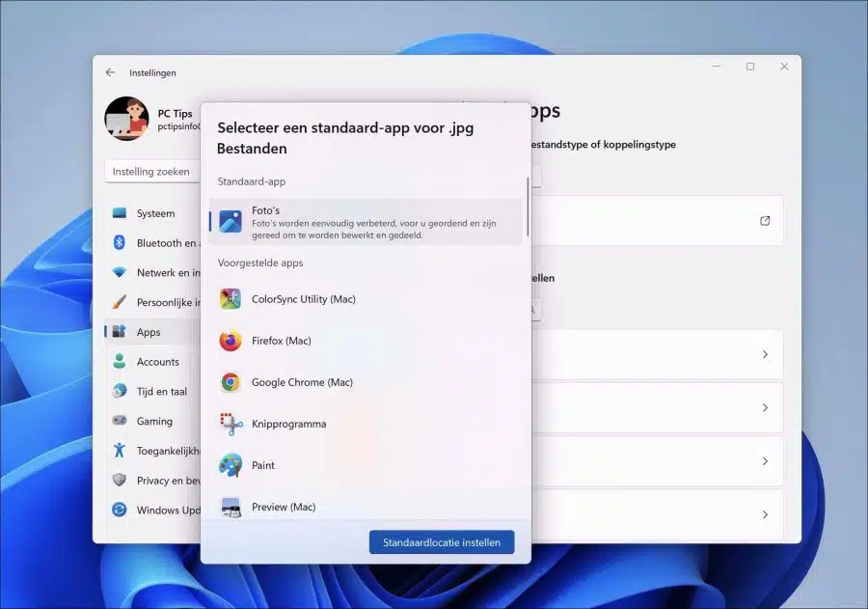
Task: Select Paint from the app list
Action: [x=366, y=465]
